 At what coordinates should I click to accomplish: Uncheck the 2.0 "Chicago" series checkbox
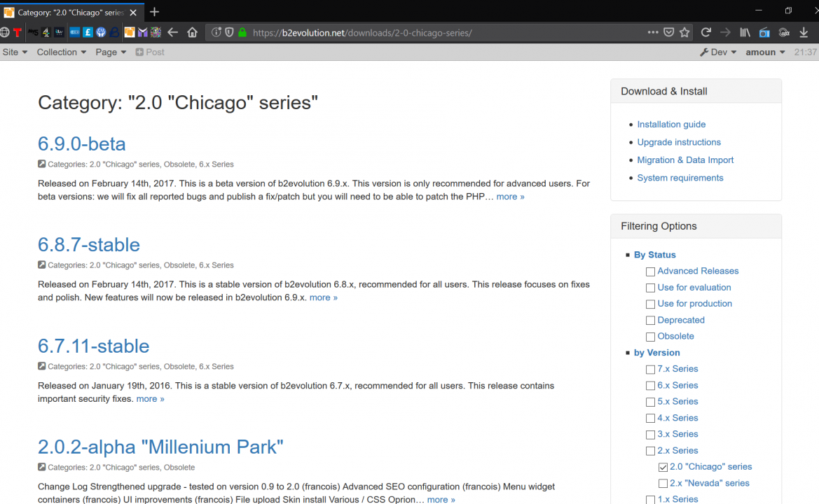[x=663, y=467]
